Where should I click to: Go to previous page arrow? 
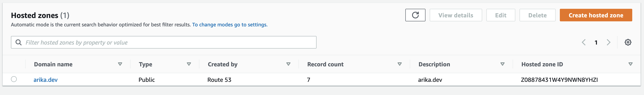[584, 42]
